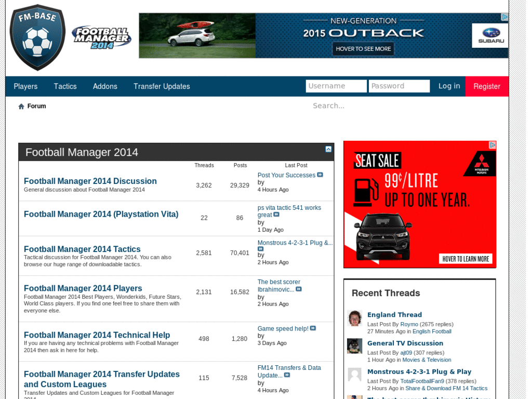Click the General TV Discussion avatar
Screen dimensions: 532x399
tap(355, 346)
